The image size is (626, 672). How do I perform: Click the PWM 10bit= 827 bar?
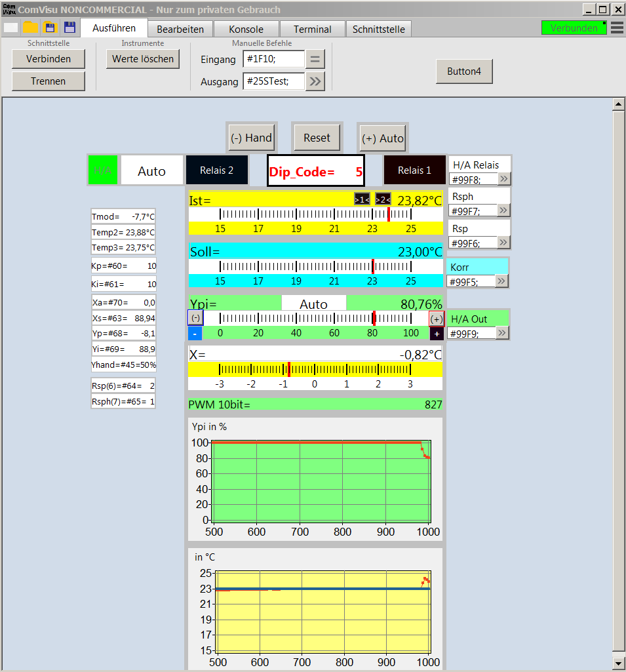[315, 404]
